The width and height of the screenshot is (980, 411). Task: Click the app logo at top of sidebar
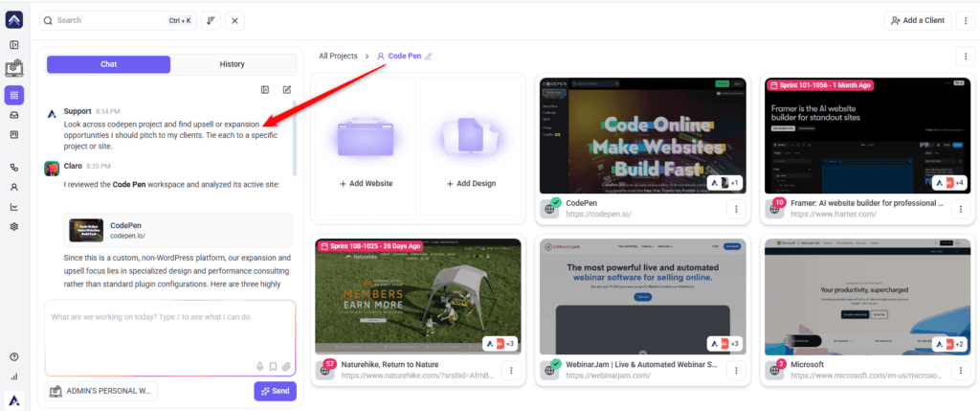point(13,20)
